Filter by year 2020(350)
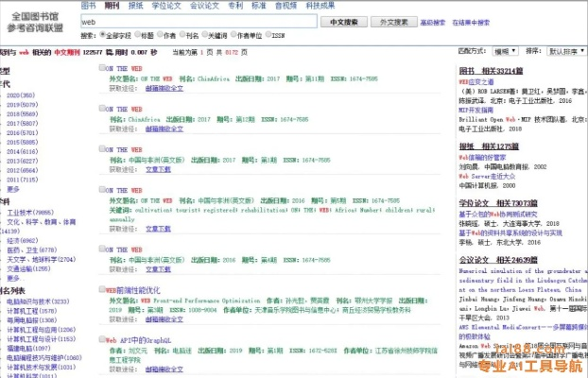Viewport: 588px width, 378px height. pos(21,95)
